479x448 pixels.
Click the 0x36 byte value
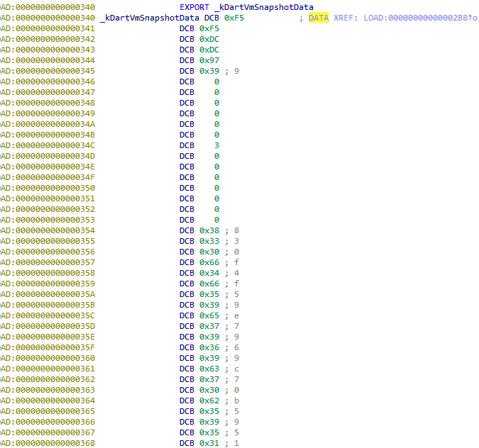point(209,347)
